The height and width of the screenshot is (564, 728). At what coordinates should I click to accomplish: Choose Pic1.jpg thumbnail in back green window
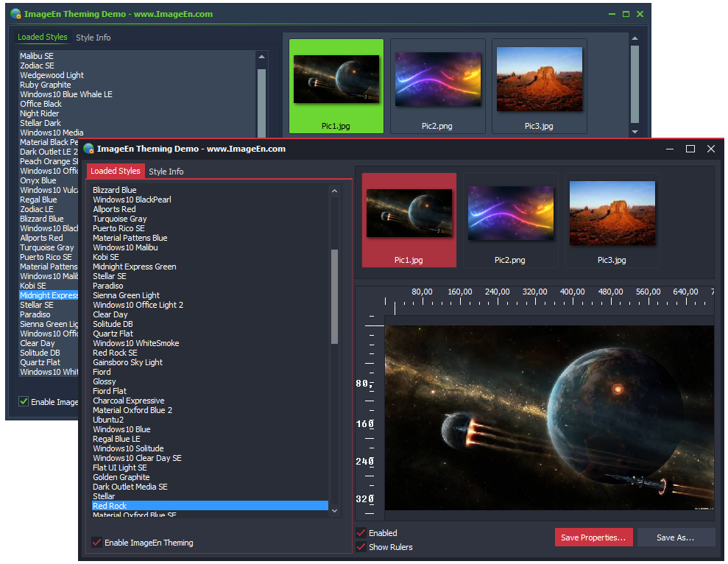[x=336, y=86]
